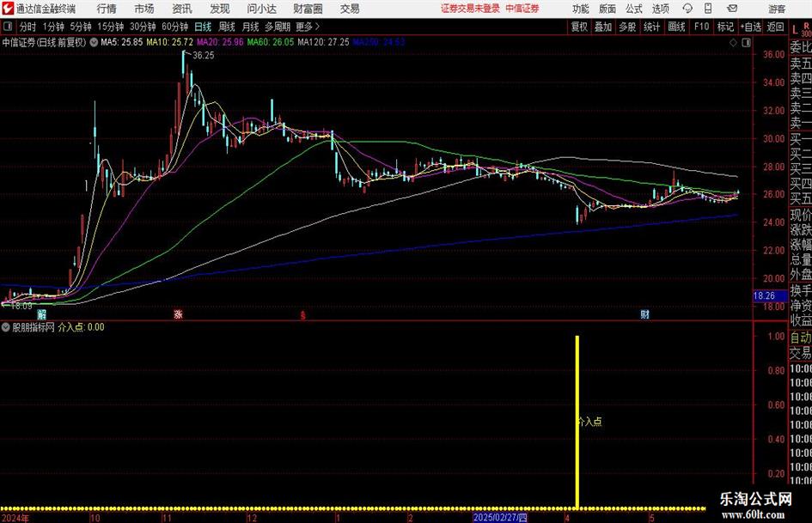Image resolution: width=812 pixels, height=523 pixels.
Task: Click the 36.25 high price annotation
Action: [x=203, y=56]
